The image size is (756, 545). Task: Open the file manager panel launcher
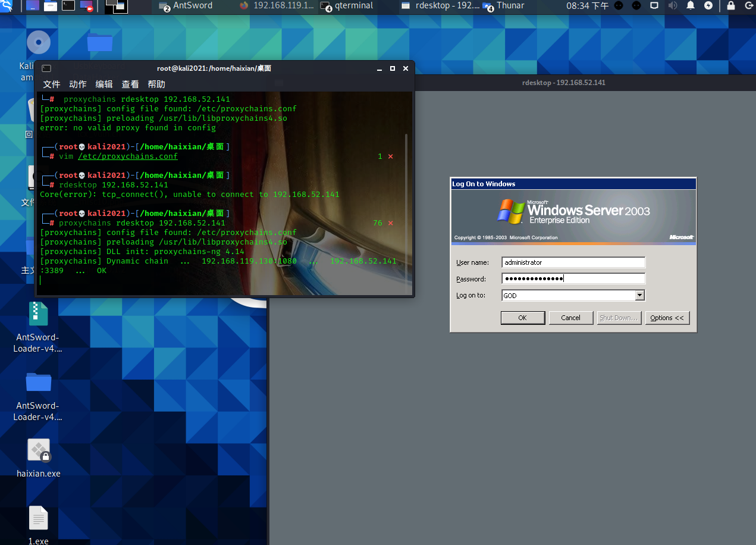pyautogui.click(x=51, y=6)
